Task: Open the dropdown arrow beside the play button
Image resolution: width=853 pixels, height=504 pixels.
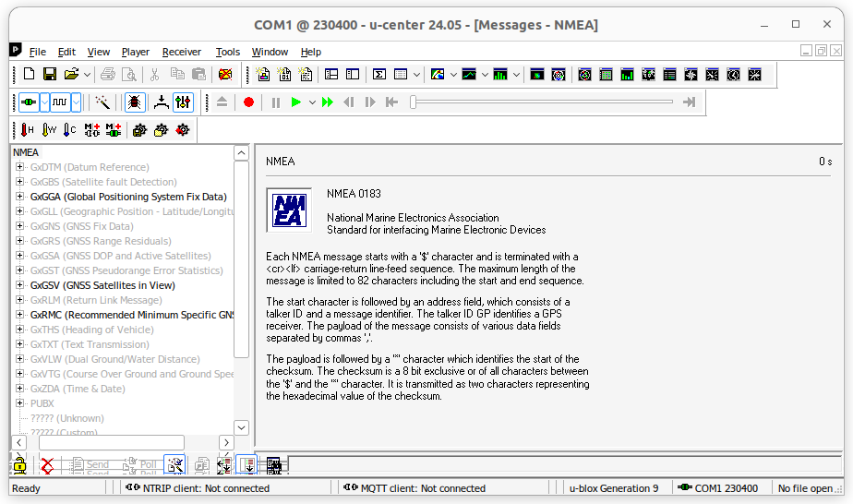Action: point(312,102)
